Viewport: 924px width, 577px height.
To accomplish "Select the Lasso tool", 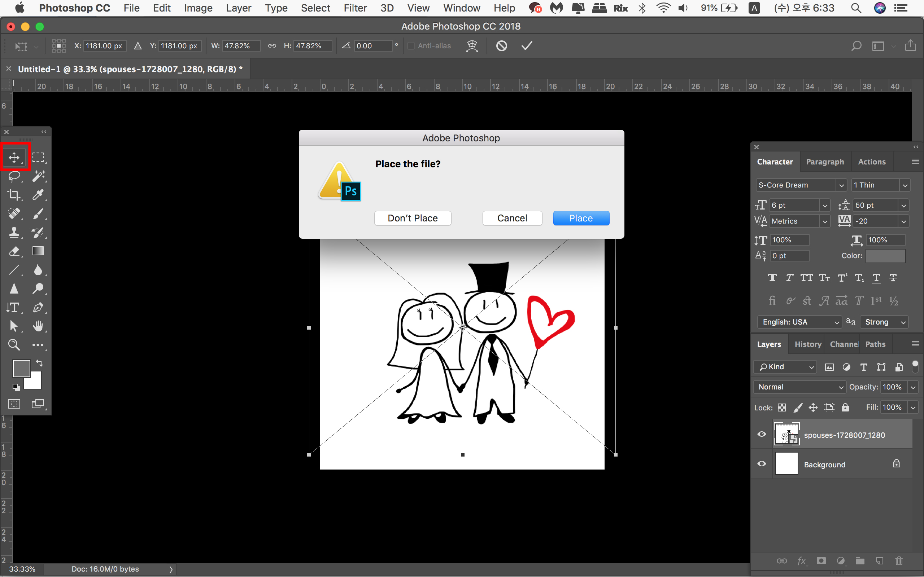I will click(14, 176).
